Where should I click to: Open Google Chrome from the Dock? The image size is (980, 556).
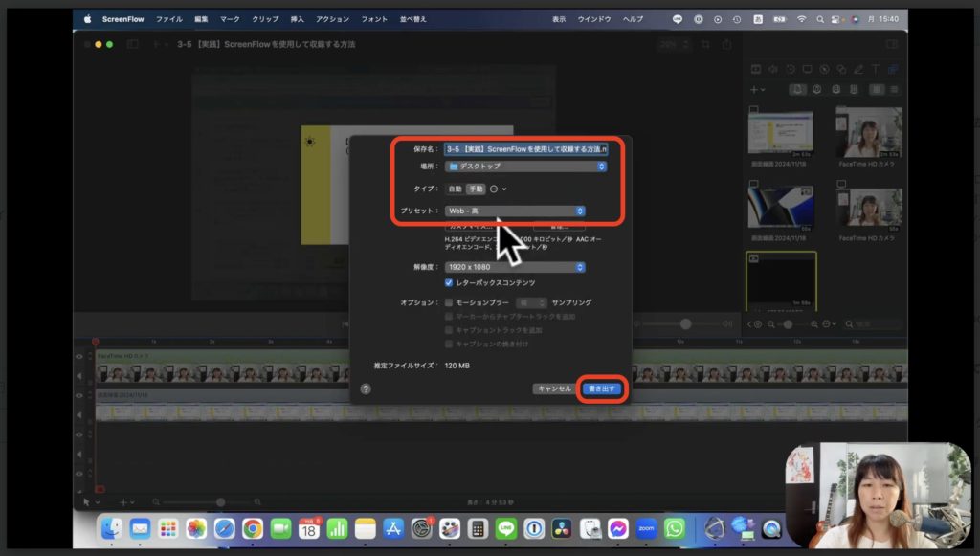253,528
